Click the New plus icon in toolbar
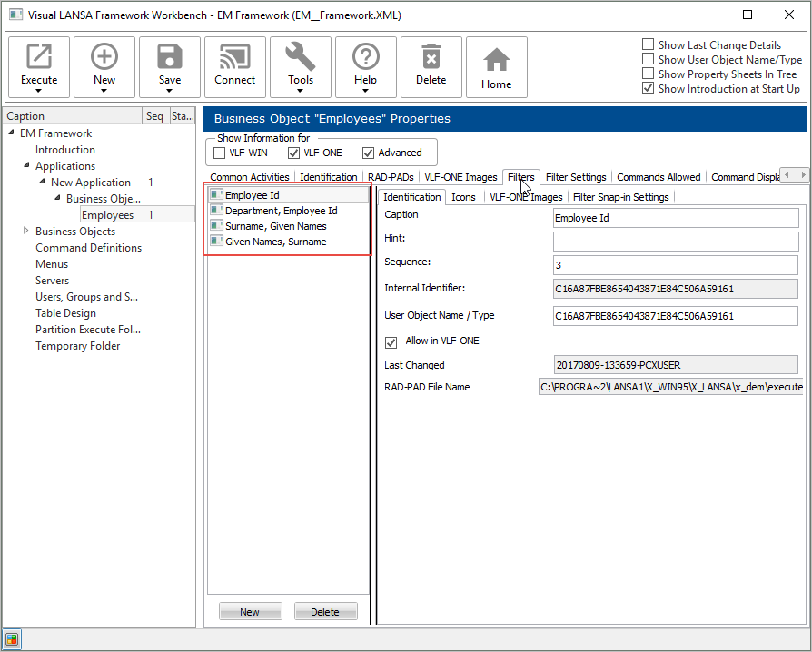 pyautogui.click(x=104, y=56)
